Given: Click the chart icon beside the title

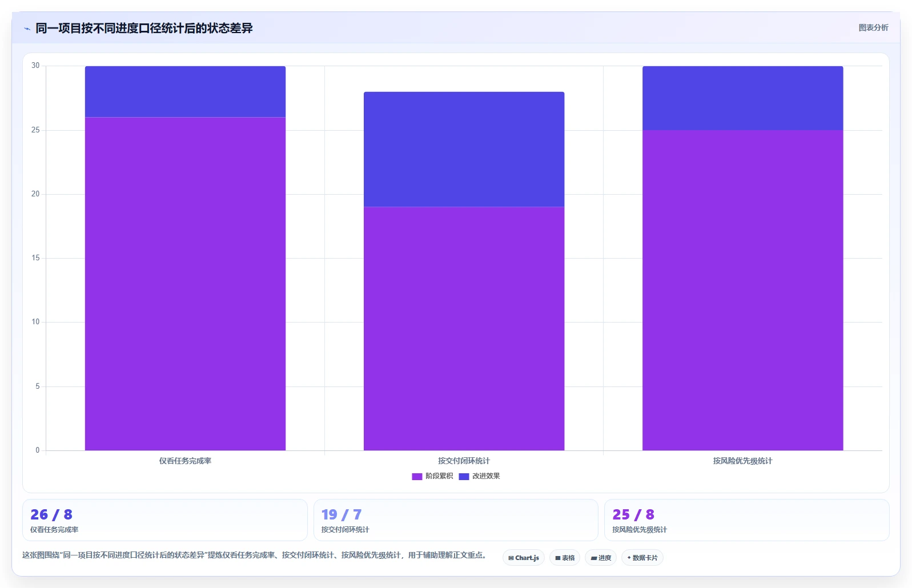Looking at the screenshot, I should pyautogui.click(x=27, y=29).
